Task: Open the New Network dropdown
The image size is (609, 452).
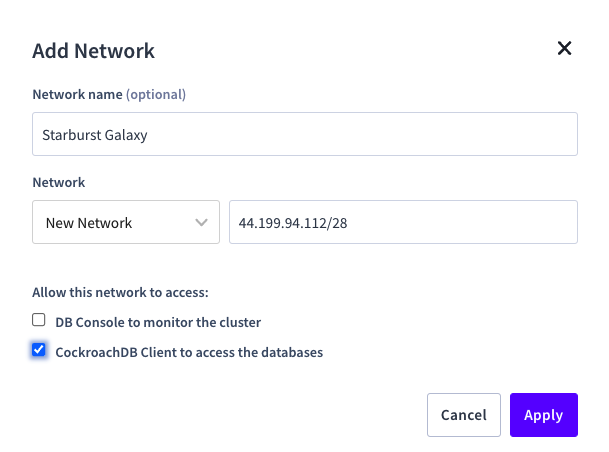Action: pos(125,223)
